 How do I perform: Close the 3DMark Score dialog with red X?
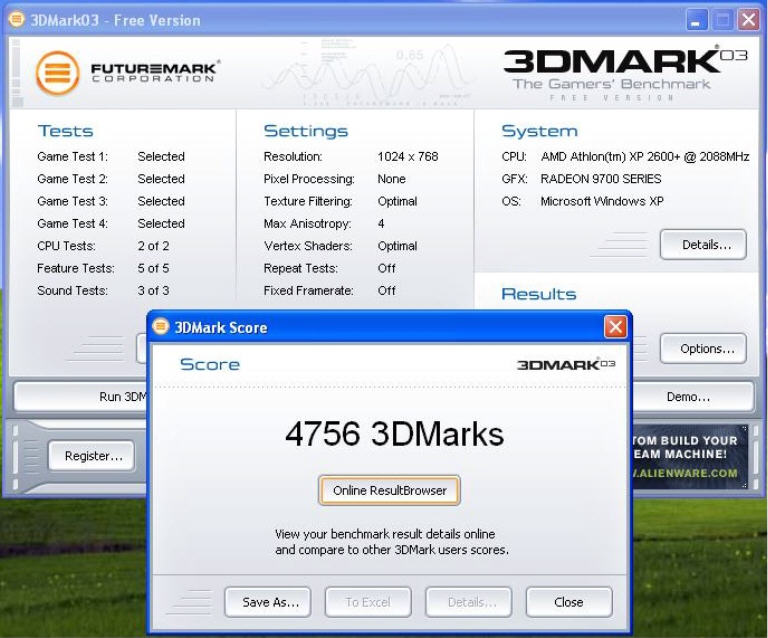615,327
